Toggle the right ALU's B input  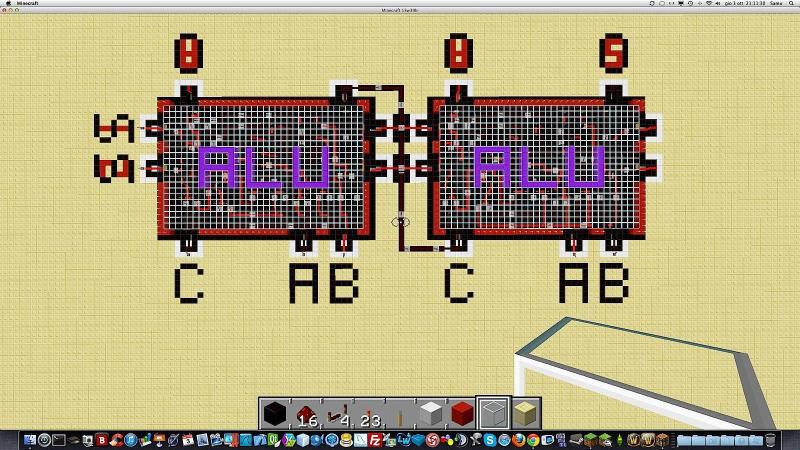[x=613, y=243]
